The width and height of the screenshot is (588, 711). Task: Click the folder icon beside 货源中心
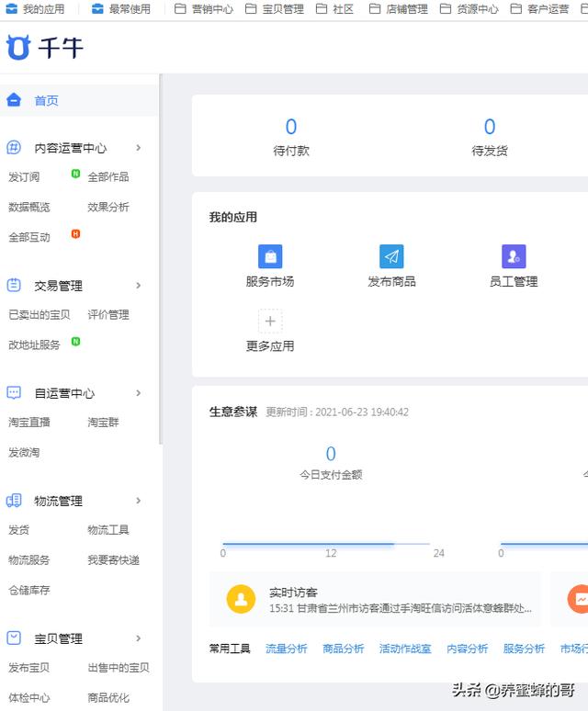pyautogui.click(x=446, y=8)
